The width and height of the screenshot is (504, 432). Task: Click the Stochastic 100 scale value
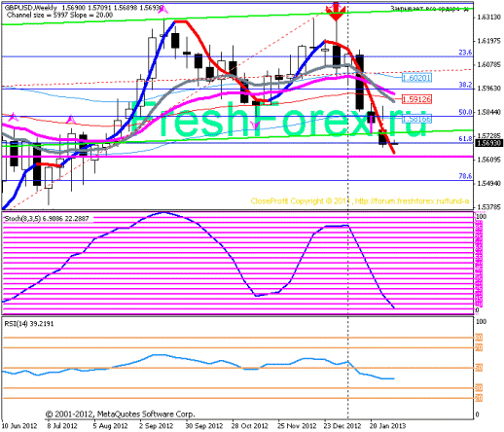pyautogui.click(x=482, y=216)
